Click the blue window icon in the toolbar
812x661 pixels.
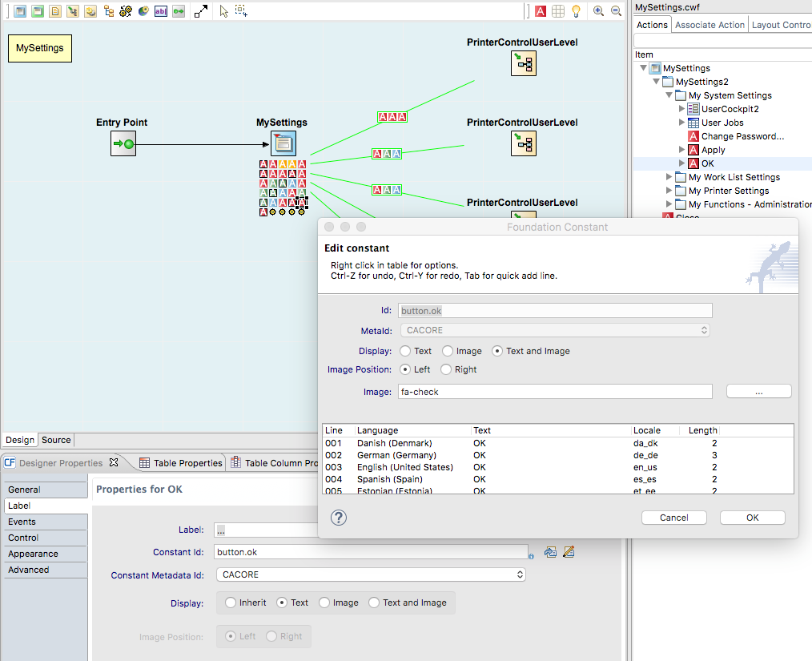pos(20,11)
